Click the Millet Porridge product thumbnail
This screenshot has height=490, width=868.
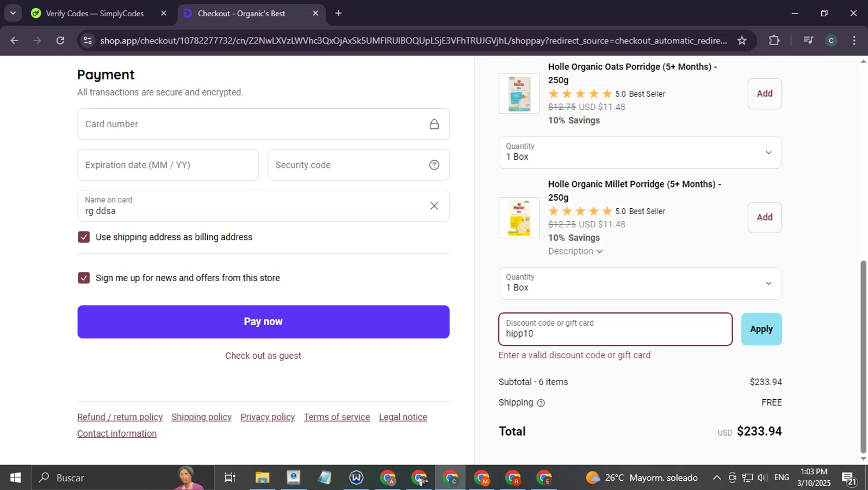519,218
